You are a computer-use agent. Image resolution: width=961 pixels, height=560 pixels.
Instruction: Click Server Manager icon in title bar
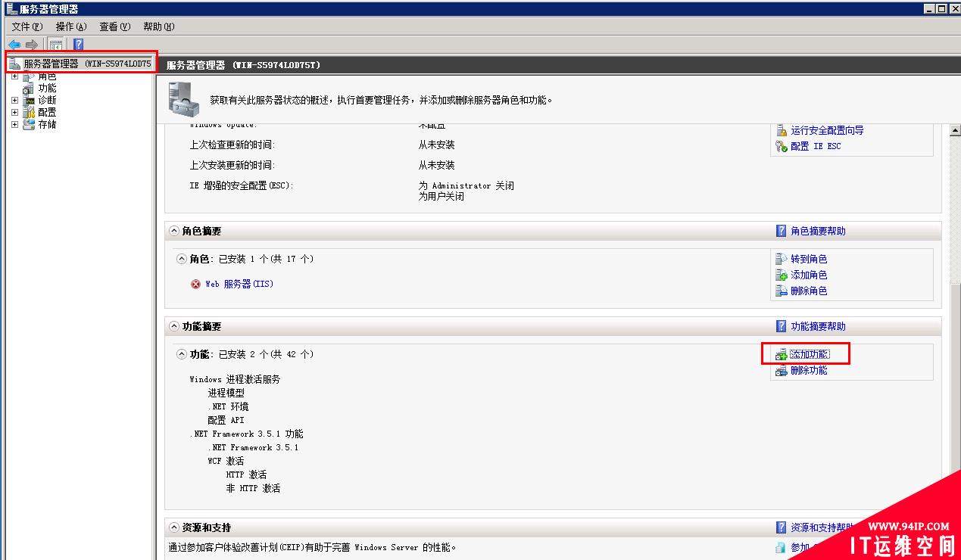tap(11, 8)
